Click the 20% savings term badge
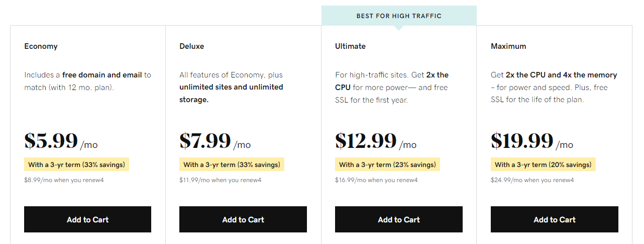The width and height of the screenshot is (644, 244). (543, 165)
